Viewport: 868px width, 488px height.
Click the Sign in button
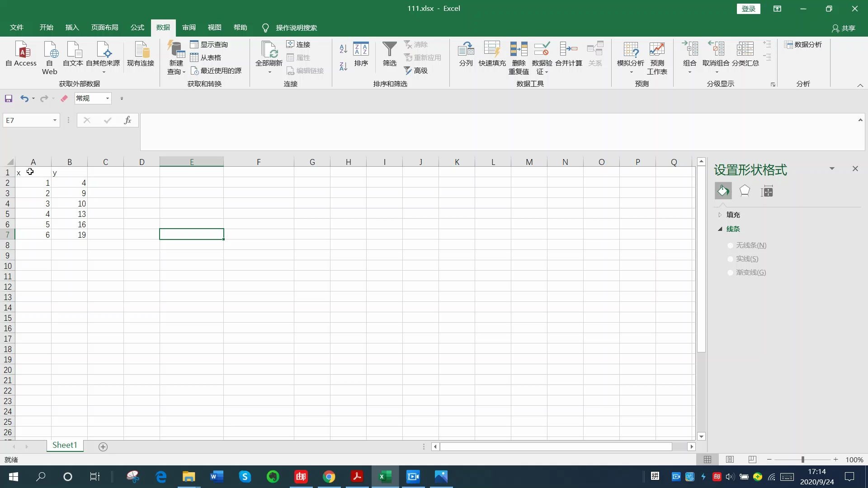(748, 9)
